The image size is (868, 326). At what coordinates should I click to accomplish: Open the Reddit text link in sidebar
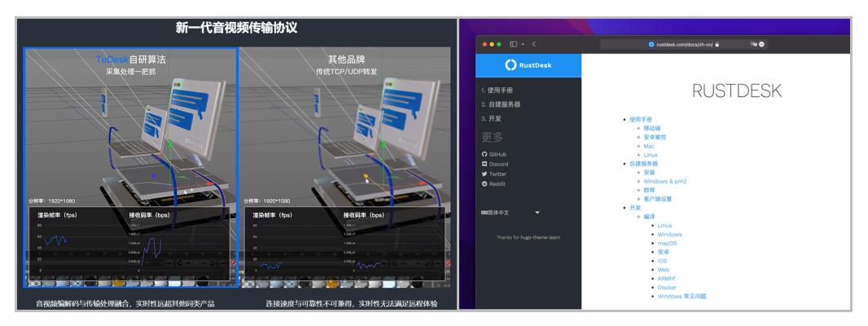(498, 183)
